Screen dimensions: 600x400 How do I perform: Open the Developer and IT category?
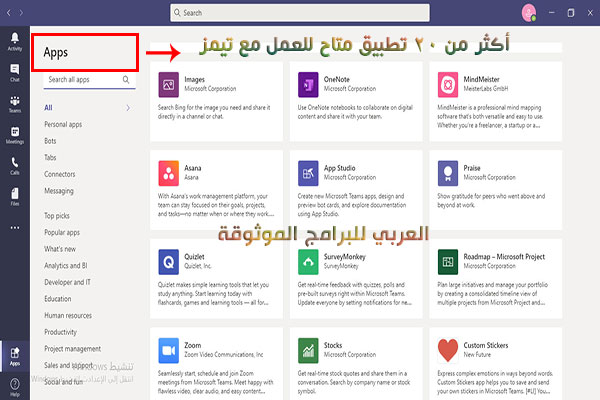(x=67, y=282)
